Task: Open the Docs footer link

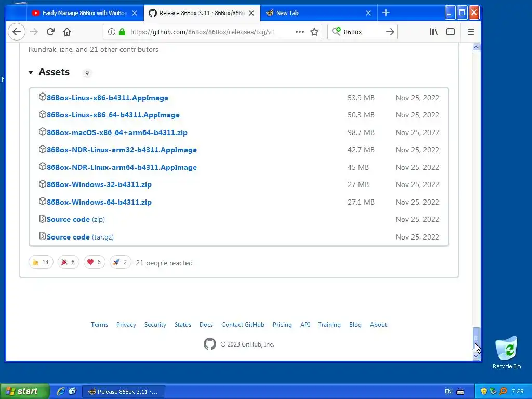Action: tap(206, 325)
